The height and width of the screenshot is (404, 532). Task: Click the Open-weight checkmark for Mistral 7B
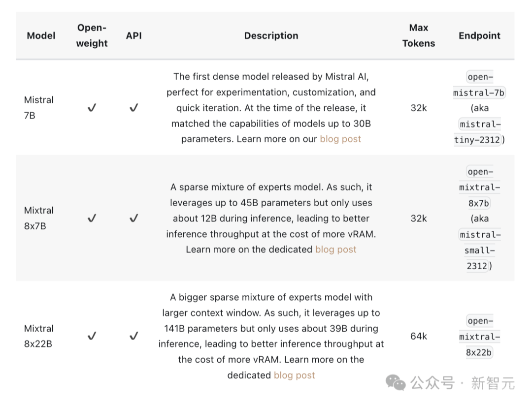pyautogui.click(x=92, y=108)
